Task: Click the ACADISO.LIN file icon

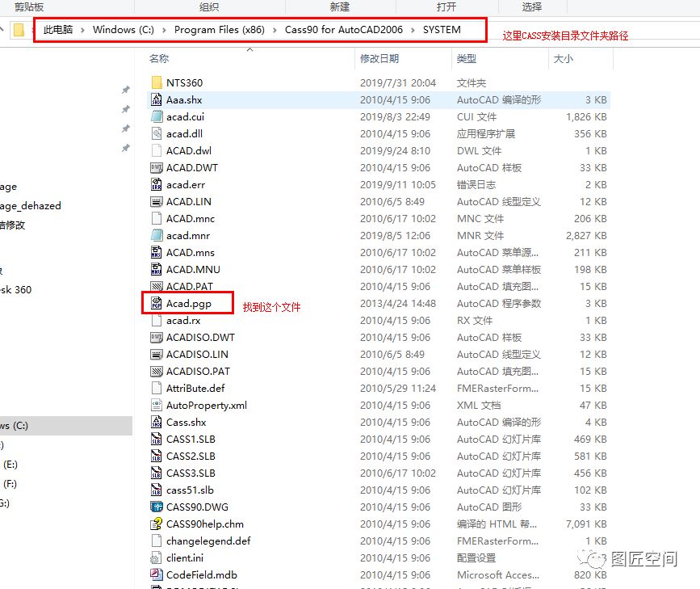Action: click(x=157, y=355)
